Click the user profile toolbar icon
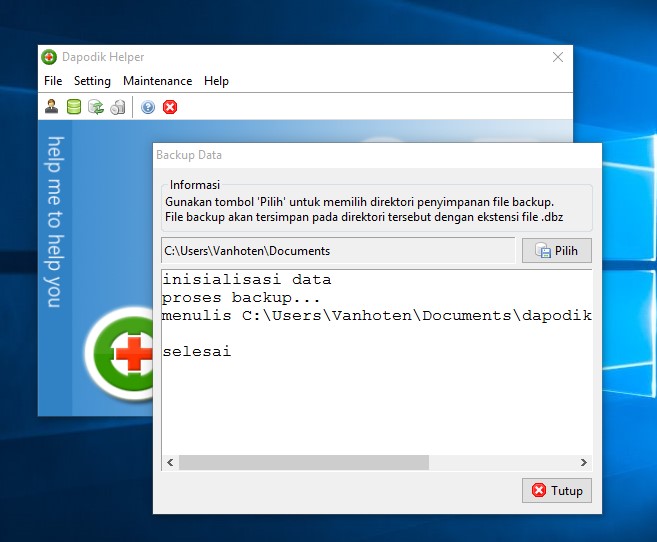 52,107
